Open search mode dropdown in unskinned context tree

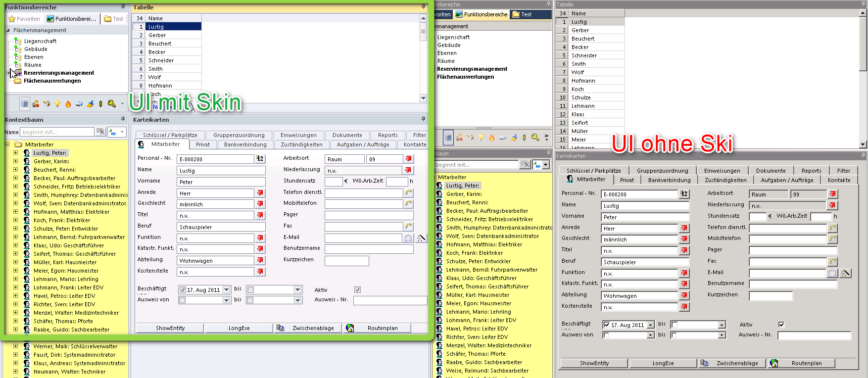tap(546, 165)
